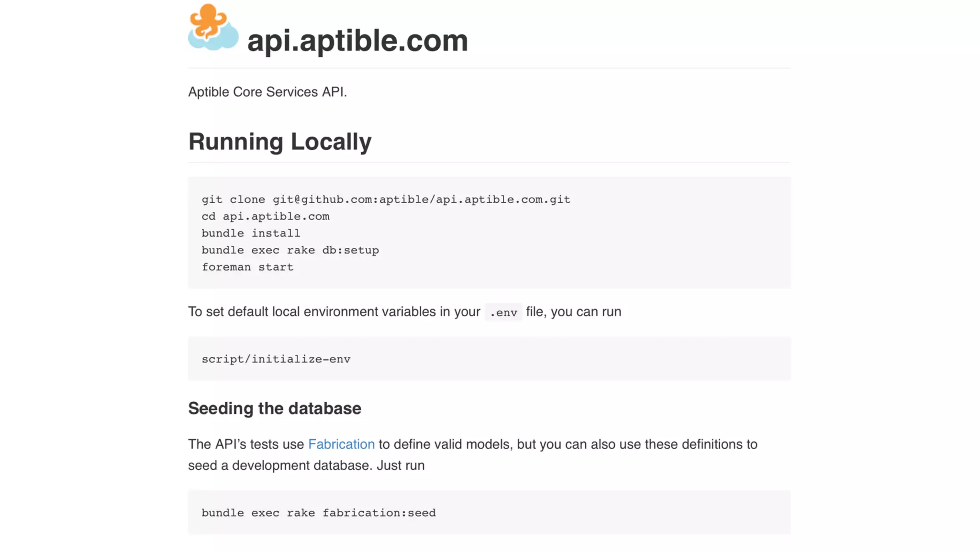
Task: Click the 'Just run' text
Action: pos(401,465)
